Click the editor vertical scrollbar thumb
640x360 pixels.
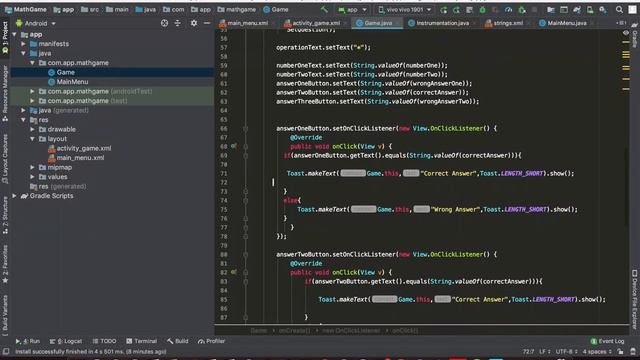pyautogui.click(x=626, y=187)
